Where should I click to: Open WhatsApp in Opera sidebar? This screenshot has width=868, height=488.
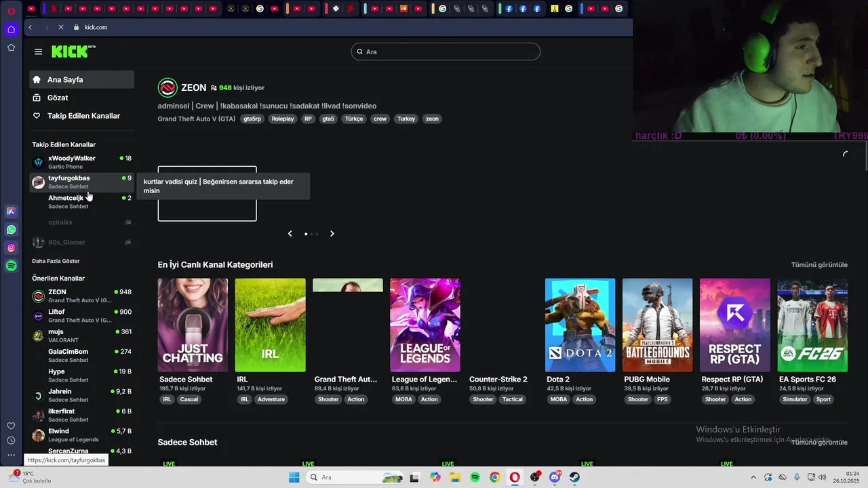coord(11,230)
